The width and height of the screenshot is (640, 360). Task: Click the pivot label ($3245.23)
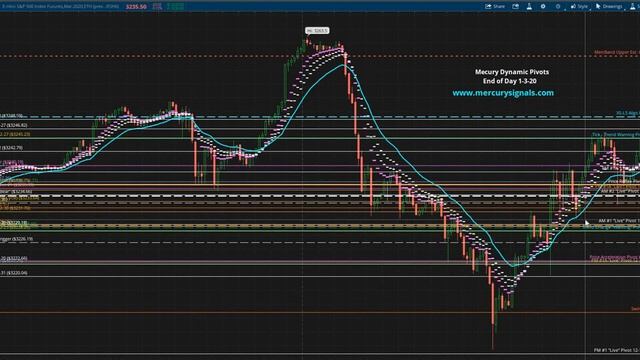pos(15,134)
